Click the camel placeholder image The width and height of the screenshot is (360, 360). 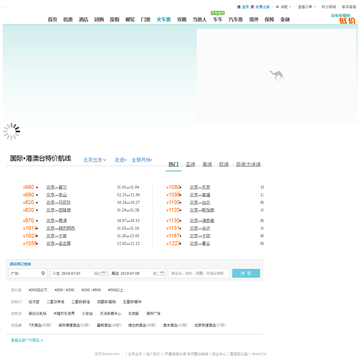pos(277,76)
